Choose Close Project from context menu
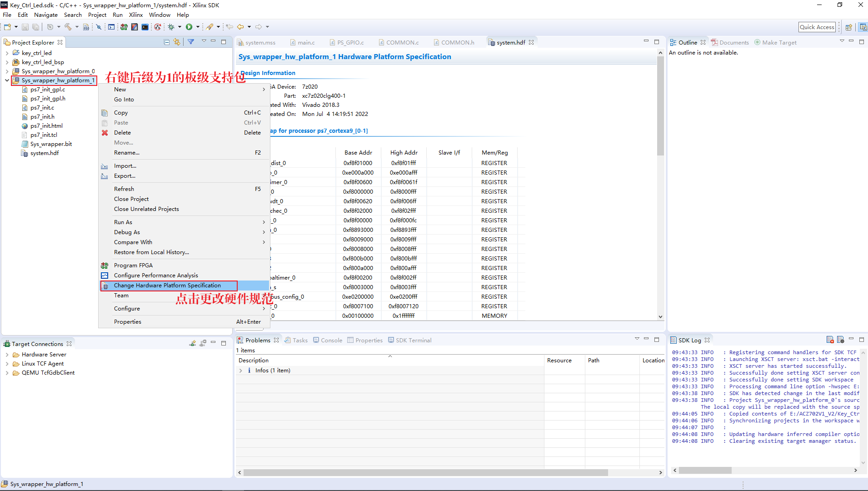 [185, 199]
